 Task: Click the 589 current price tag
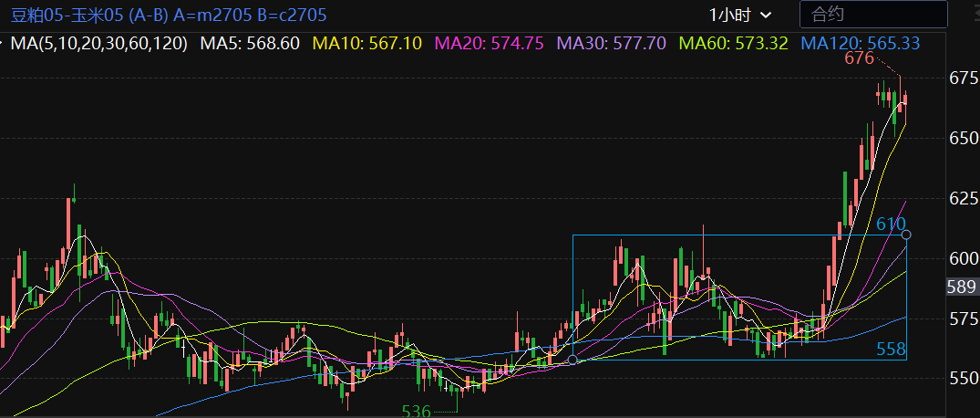pos(961,287)
